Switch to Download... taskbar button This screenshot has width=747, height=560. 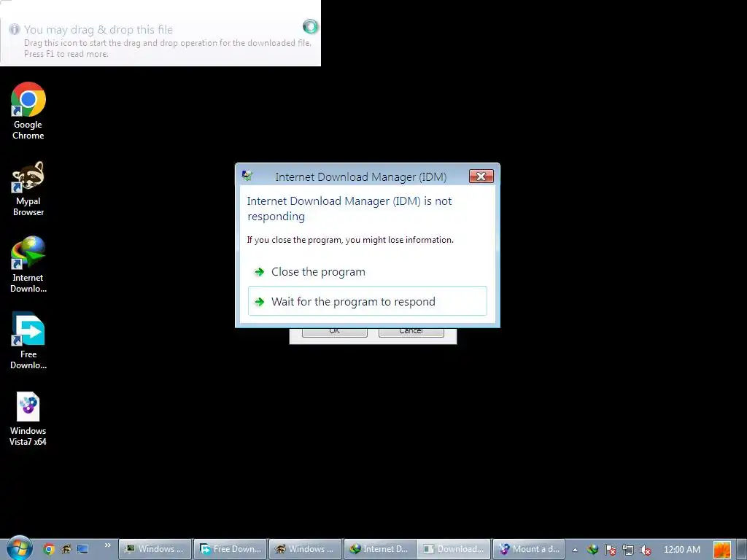454,549
